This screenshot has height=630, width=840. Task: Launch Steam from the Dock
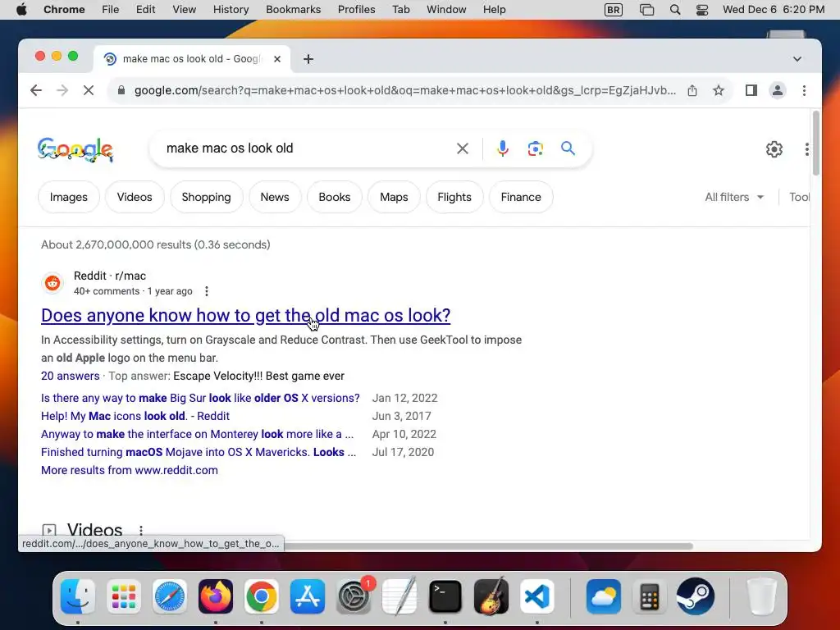(696, 596)
